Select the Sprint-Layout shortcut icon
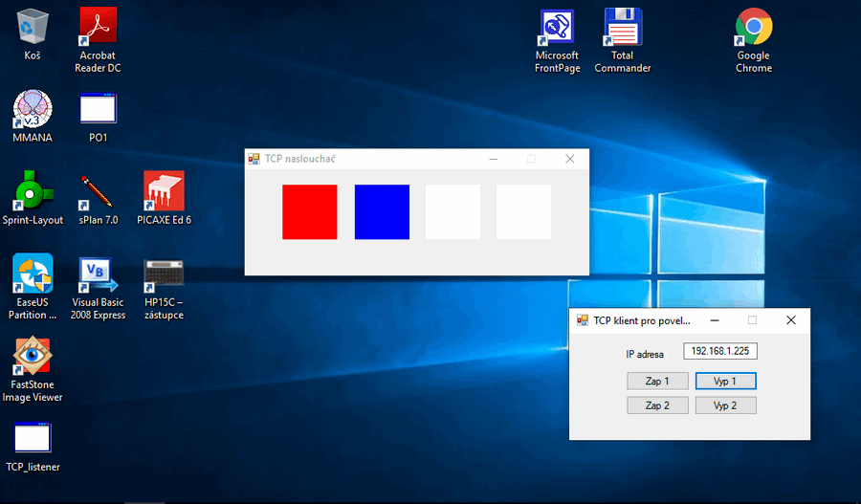The height and width of the screenshot is (504, 861). coord(33,191)
